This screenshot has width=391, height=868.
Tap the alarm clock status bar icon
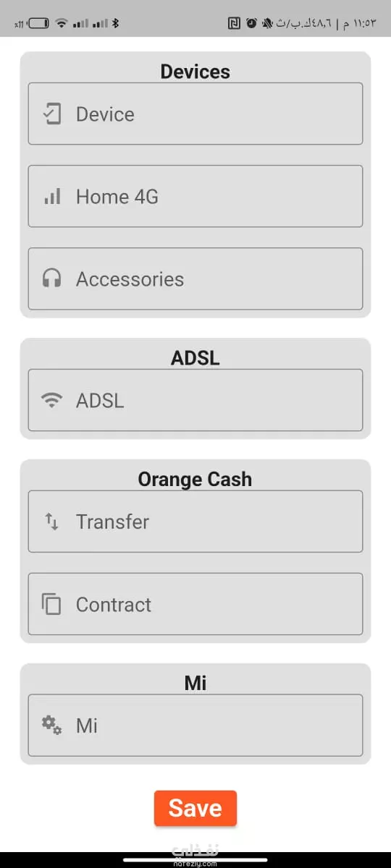coord(251,24)
